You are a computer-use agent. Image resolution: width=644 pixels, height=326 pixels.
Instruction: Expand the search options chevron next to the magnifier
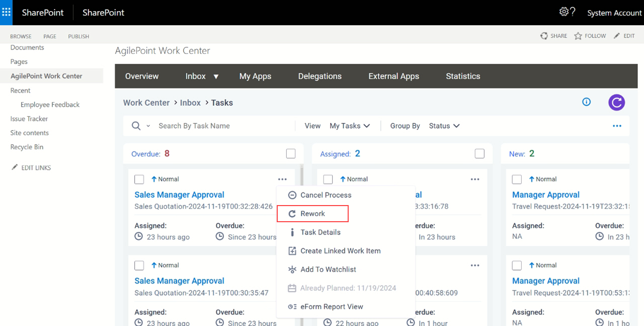coord(148,126)
